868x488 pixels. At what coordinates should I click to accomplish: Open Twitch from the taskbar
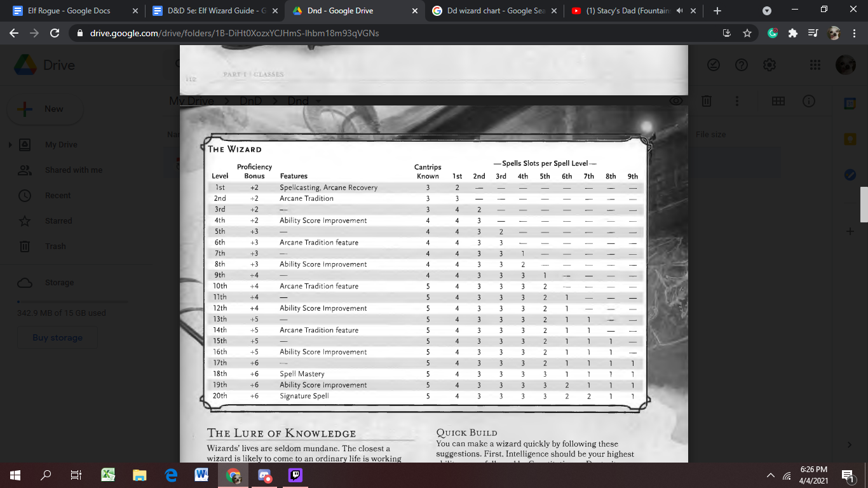295,475
